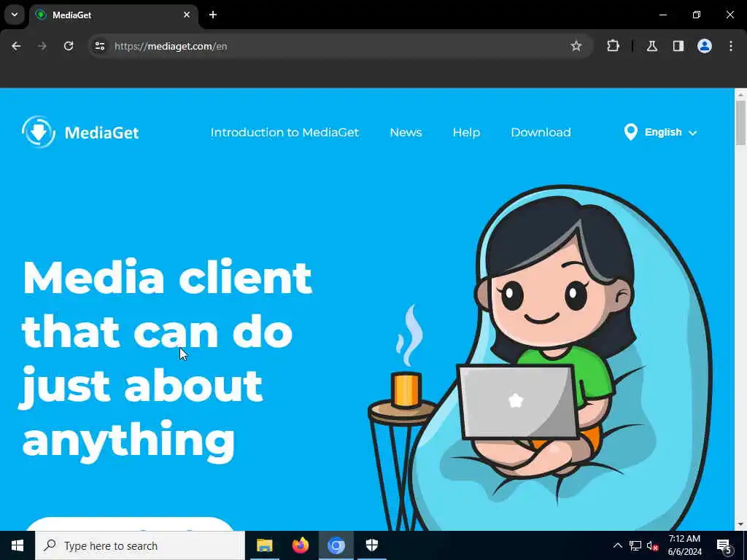Open the Help page
Image resolution: width=747 pixels, height=560 pixels.
466,133
